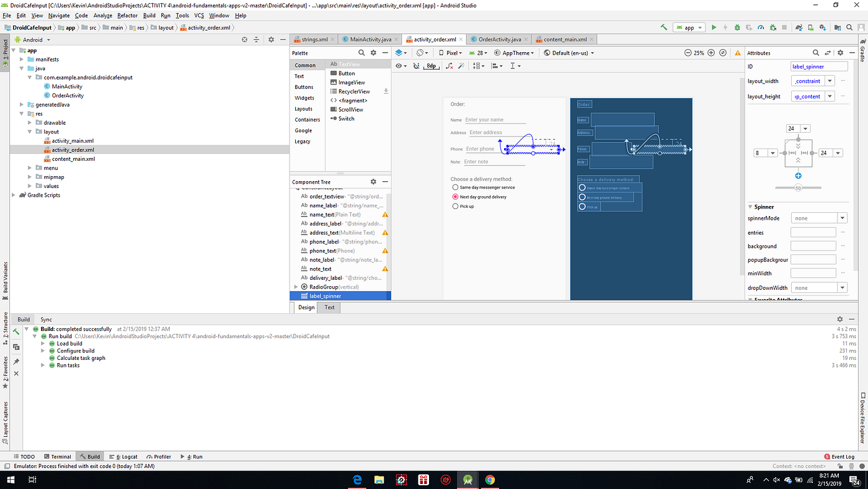Screen dimensions: 868x489
Task: Select Buttons palette category
Action: [304, 87]
